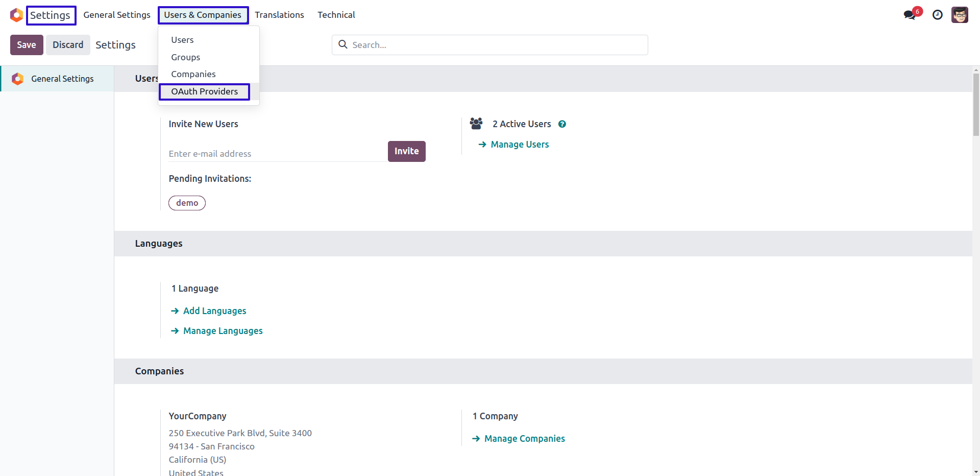Expand the Translations menu

[x=279, y=15]
